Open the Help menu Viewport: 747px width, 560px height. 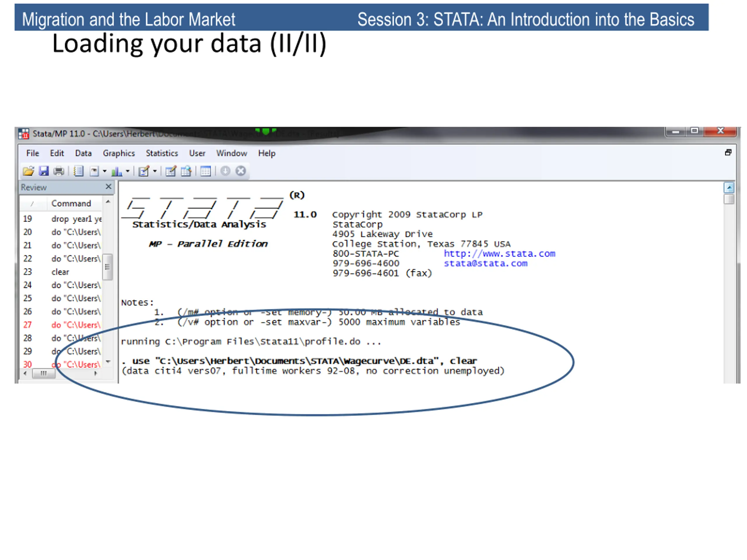[267, 153]
